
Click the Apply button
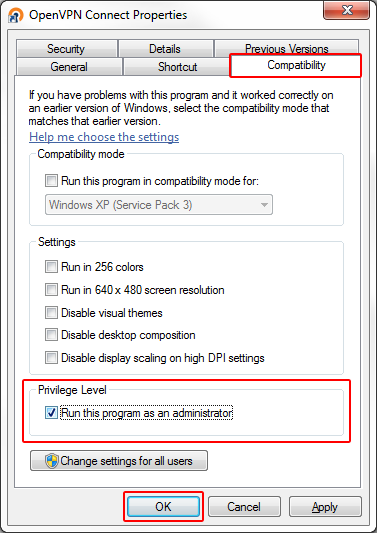click(325, 507)
